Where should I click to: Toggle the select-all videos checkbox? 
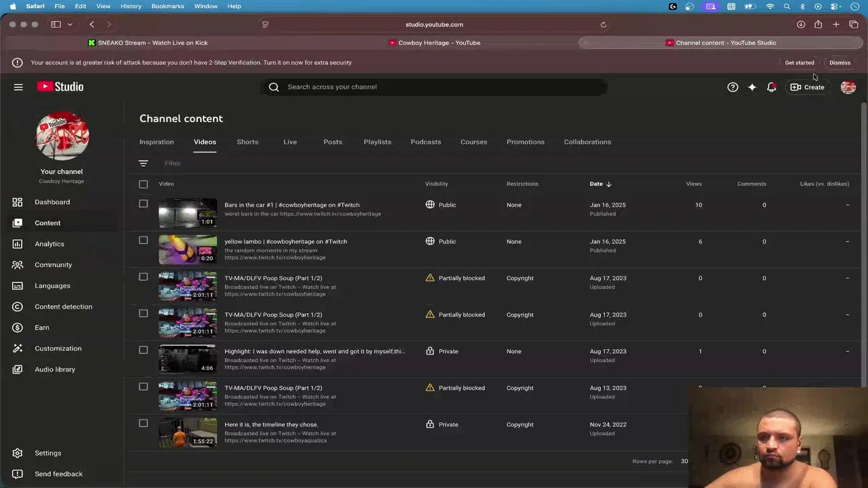coord(143,184)
